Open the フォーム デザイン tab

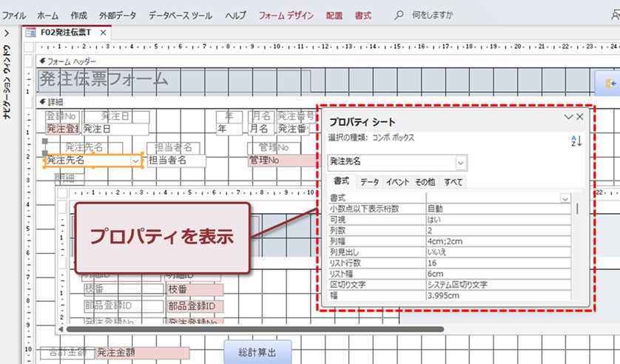click(286, 16)
